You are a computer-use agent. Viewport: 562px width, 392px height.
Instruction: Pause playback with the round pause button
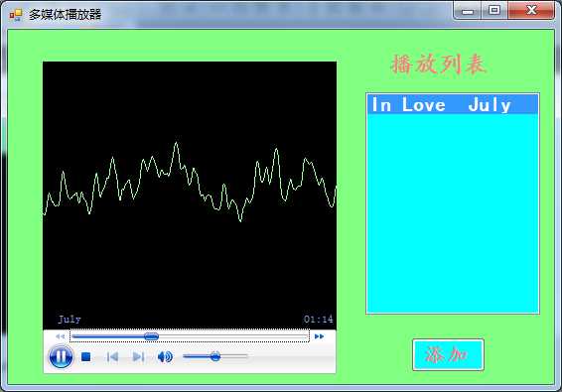pyautogui.click(x=61, y=356)
